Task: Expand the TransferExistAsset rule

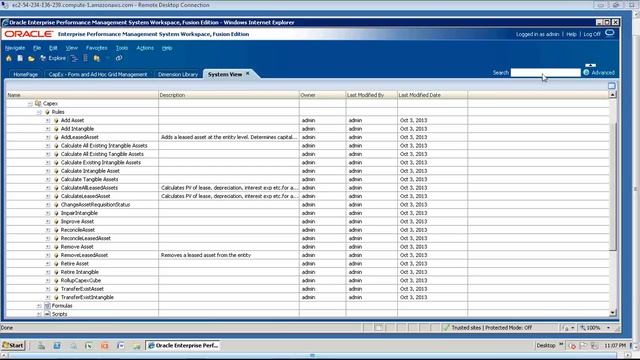Action: tap(48, 289)
